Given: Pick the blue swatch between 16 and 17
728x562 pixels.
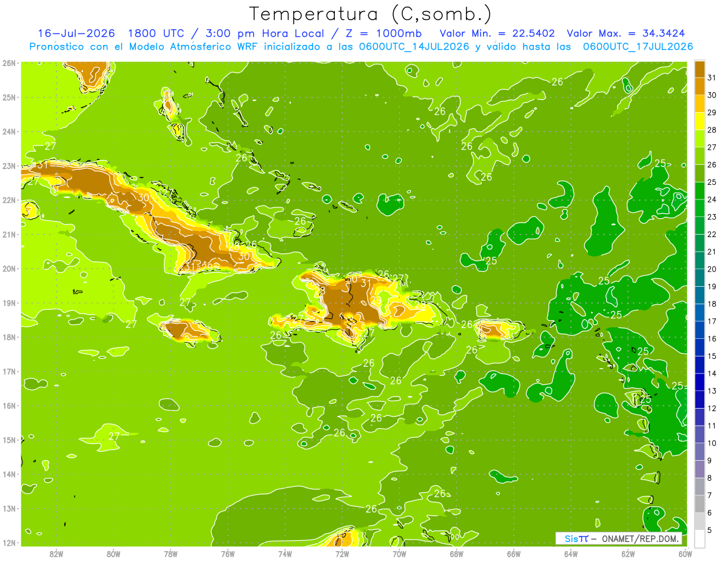Looking at the screenshot, I should coord(700,330).
